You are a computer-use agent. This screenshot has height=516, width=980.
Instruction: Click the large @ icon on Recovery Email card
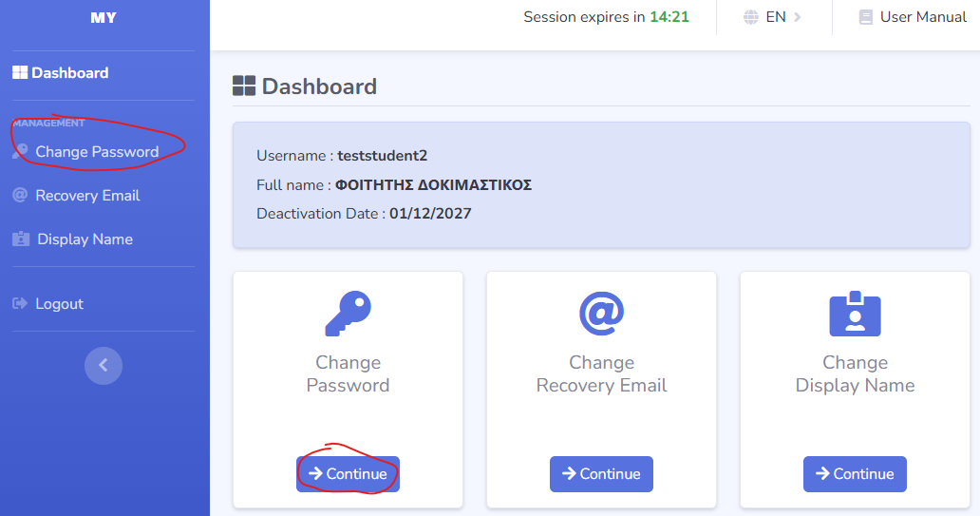[601, 314]
